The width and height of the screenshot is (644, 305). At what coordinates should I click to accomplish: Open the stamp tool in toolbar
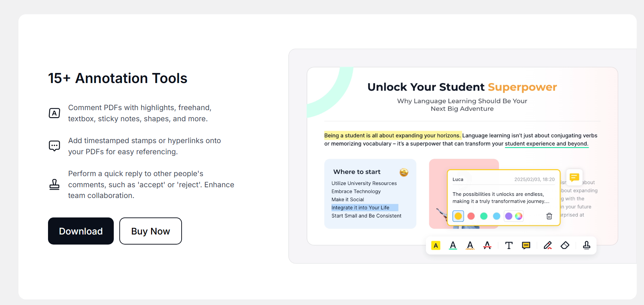(587, 246)
